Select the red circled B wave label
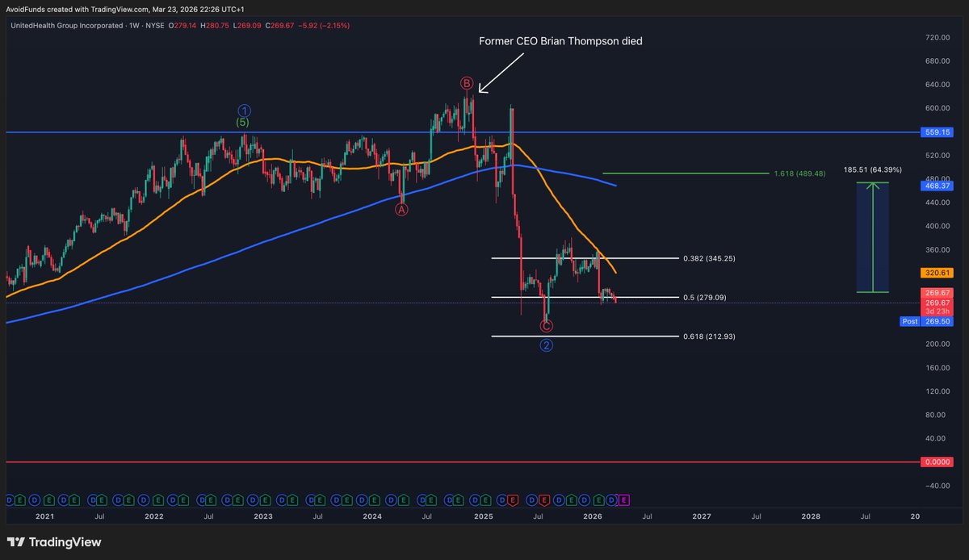 pyautogui.click(x=466, y=83)
